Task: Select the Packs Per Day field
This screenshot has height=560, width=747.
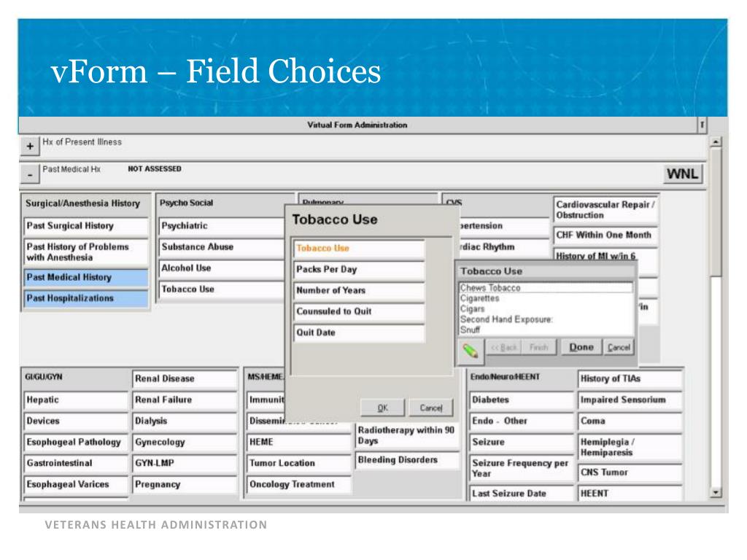Action: (359, 270)
